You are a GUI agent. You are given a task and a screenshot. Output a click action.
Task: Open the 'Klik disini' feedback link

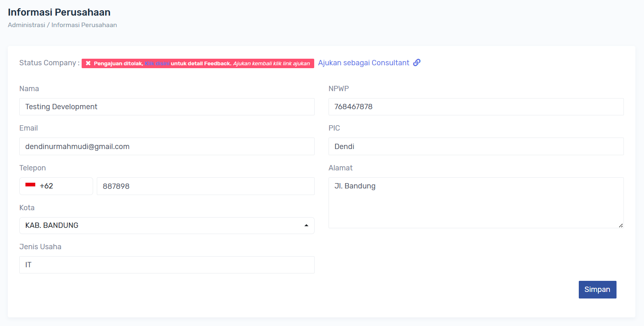coord(157,64)
